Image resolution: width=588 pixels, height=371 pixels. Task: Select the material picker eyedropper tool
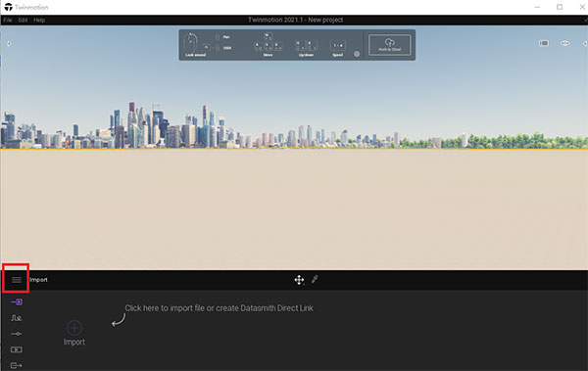pos(315,279)
